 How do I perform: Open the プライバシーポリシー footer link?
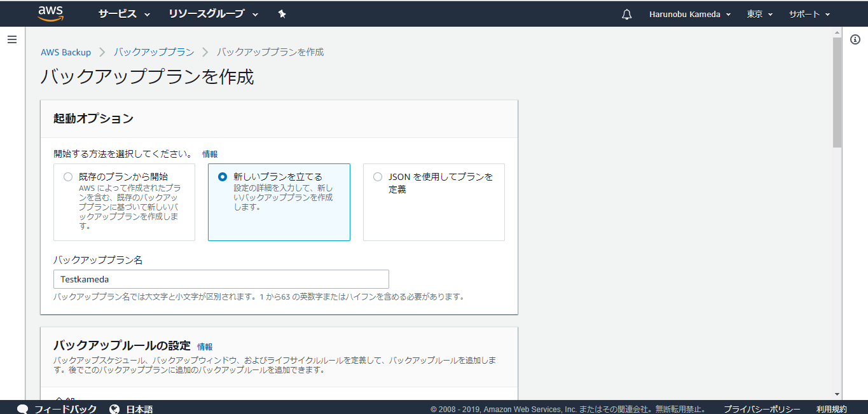click(762, 409)
